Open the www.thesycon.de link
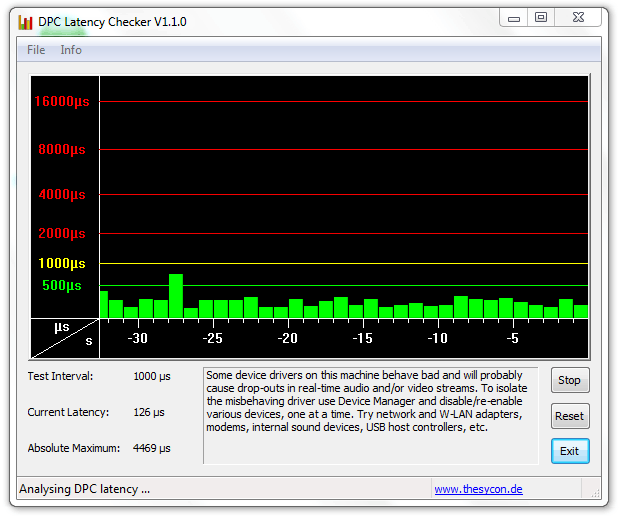The image size is (619, 516). (x=478, y=489)
